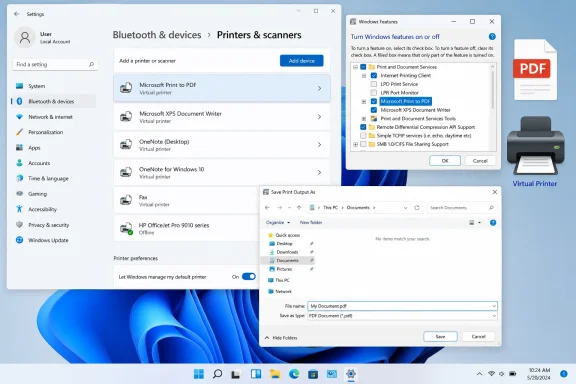Check LPD Print Service checkbox
The height and width of the screenshot is (384, 576).
tap(374, 84)
